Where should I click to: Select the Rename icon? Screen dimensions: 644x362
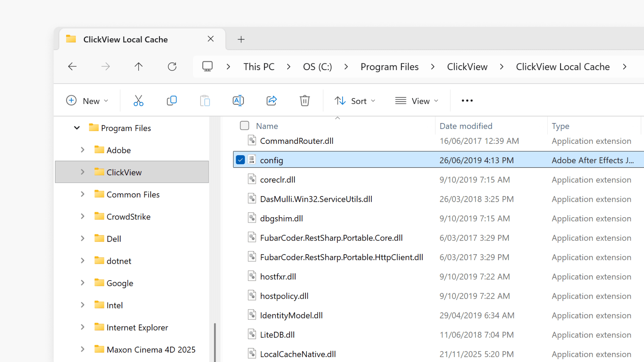(x=238, y=100)
